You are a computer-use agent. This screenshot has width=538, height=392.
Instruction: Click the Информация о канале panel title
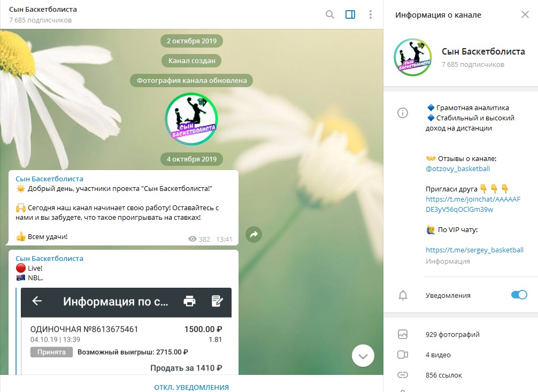click(x=438, y=15)
